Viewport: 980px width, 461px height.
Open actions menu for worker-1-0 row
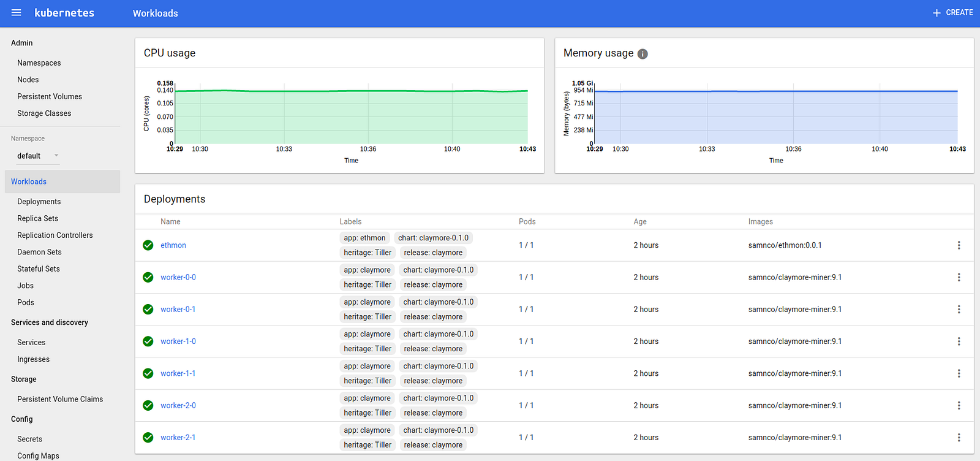pos(959,341)
